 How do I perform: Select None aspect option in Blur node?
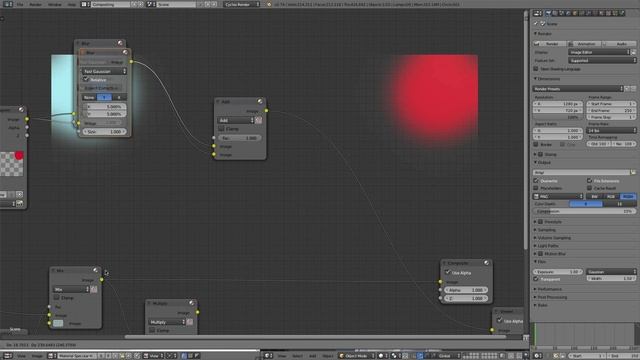(x=89, y=97)
